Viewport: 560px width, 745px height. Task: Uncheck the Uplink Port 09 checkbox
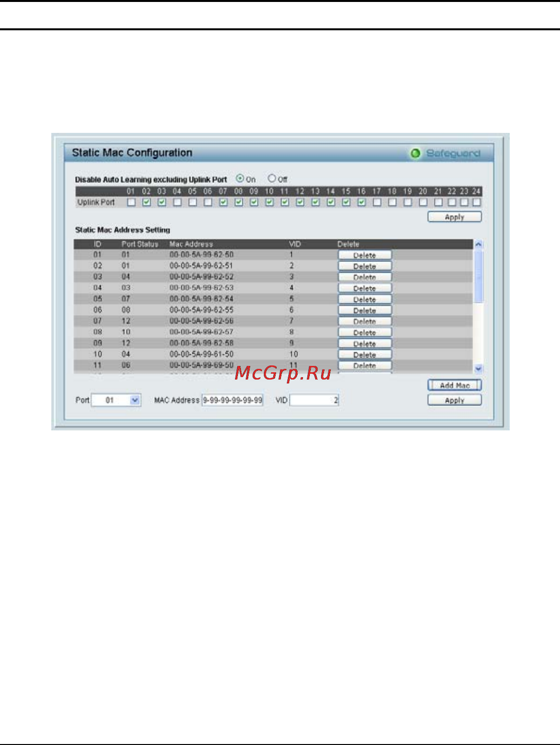[x=254, y=202]
